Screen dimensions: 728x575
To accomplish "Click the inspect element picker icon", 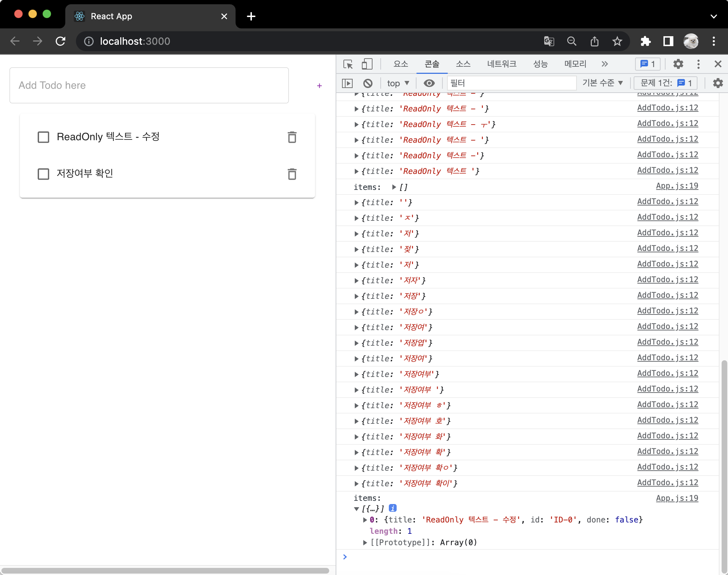I will [348, 64].
